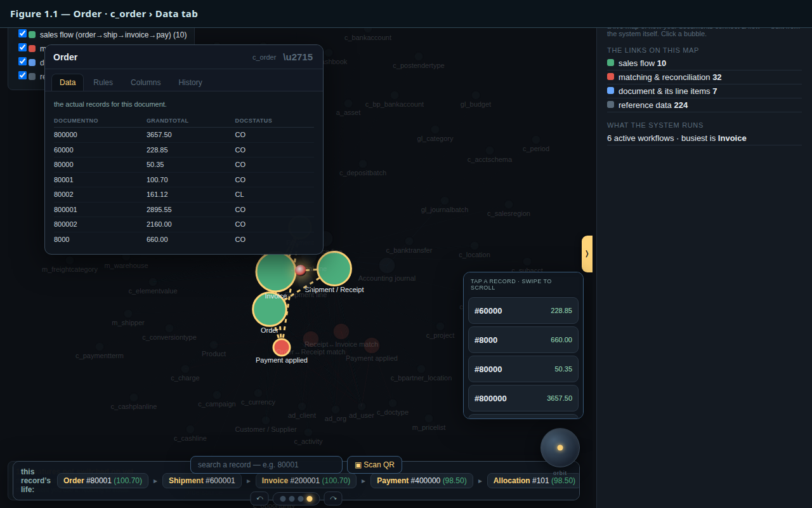Toggle the grey reference data checkbox
Screen dimensions: 812x508
click(23, 76)
